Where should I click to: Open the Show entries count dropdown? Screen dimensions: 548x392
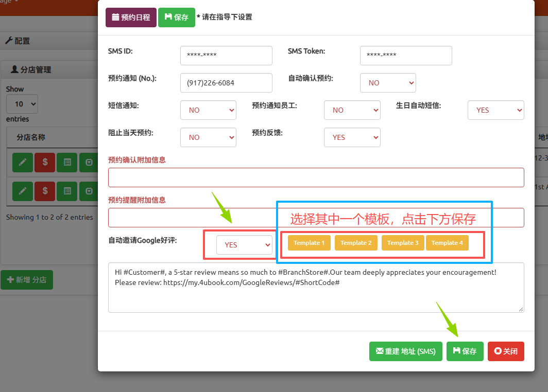(x=22, y=104)
